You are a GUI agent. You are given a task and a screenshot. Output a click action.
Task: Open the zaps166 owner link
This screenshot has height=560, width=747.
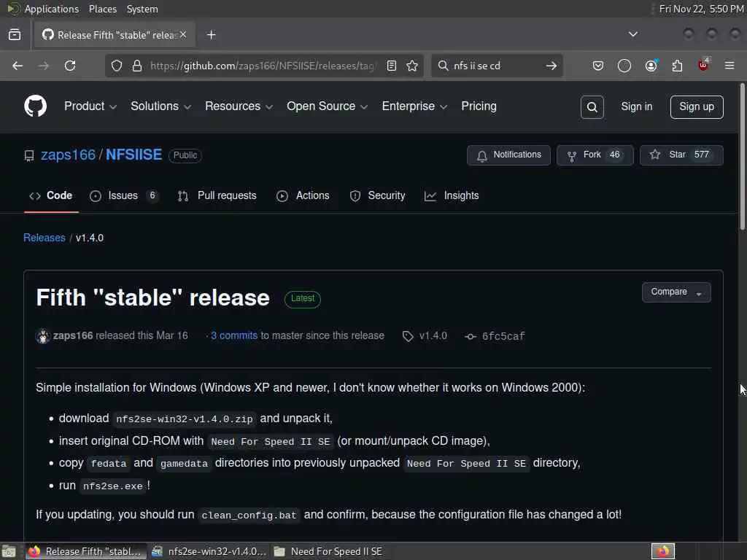pyautogui.click(x=68, y=155)
